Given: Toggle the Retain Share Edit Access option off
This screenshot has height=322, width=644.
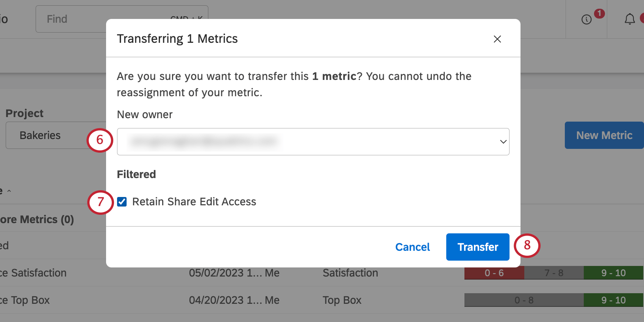Looking at the screenshot, I should [x=121, y=202].
